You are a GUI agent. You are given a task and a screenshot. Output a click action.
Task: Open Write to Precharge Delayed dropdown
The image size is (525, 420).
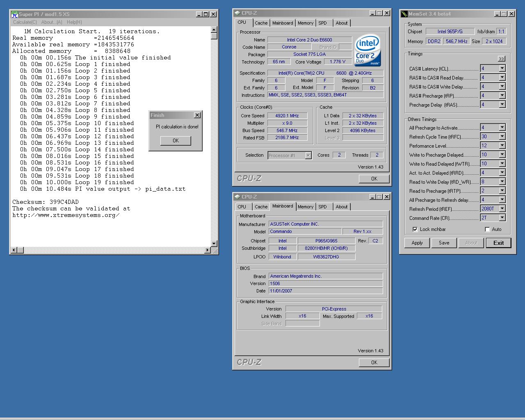502,155
